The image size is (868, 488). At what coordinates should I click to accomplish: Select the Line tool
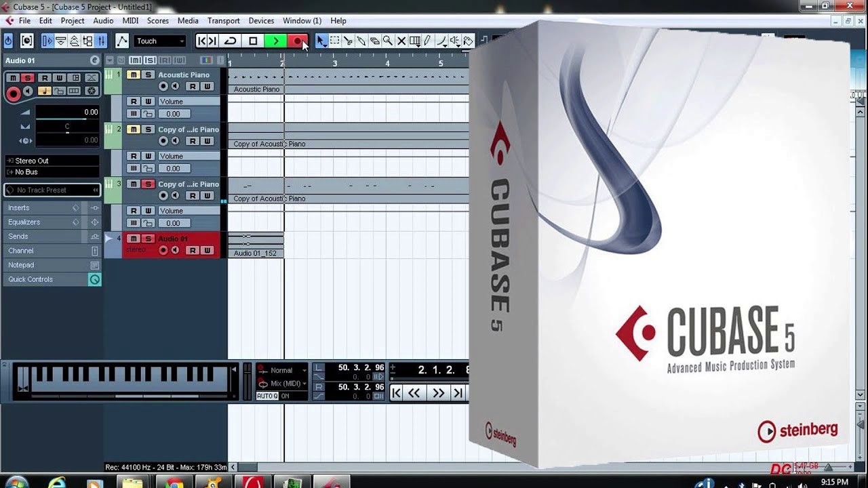[441, 41]
